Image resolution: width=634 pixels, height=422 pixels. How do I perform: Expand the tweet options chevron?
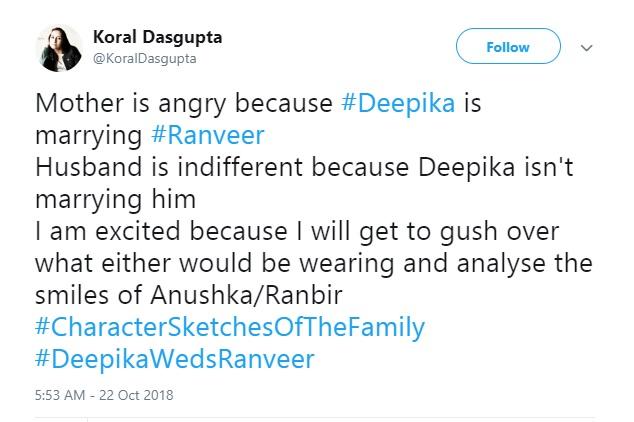[586, 47]
